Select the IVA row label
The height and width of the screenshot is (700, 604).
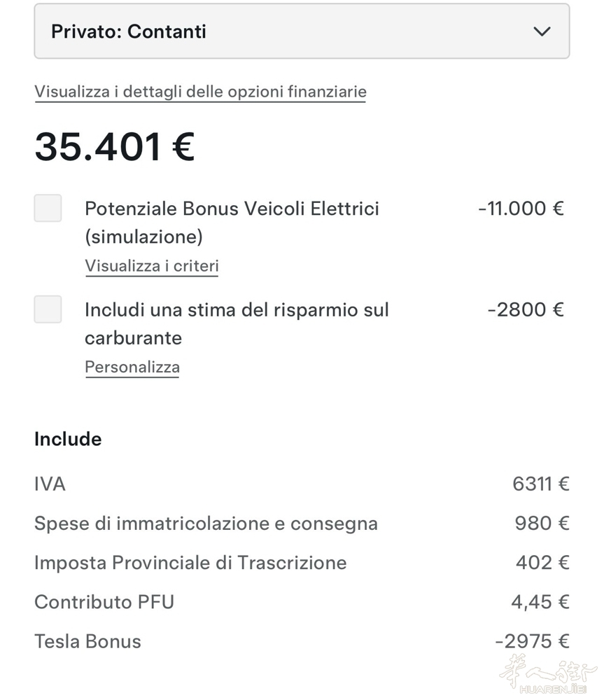pos(50,484)
